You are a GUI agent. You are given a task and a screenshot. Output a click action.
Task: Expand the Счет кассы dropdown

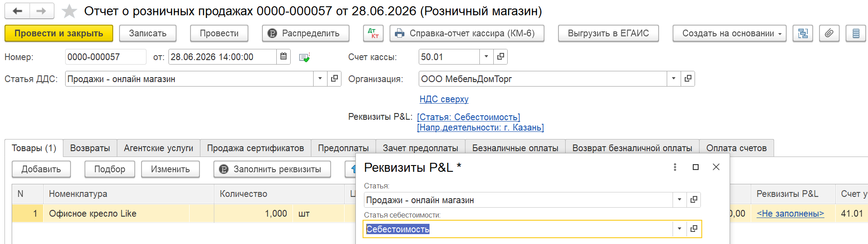[486, 57]
